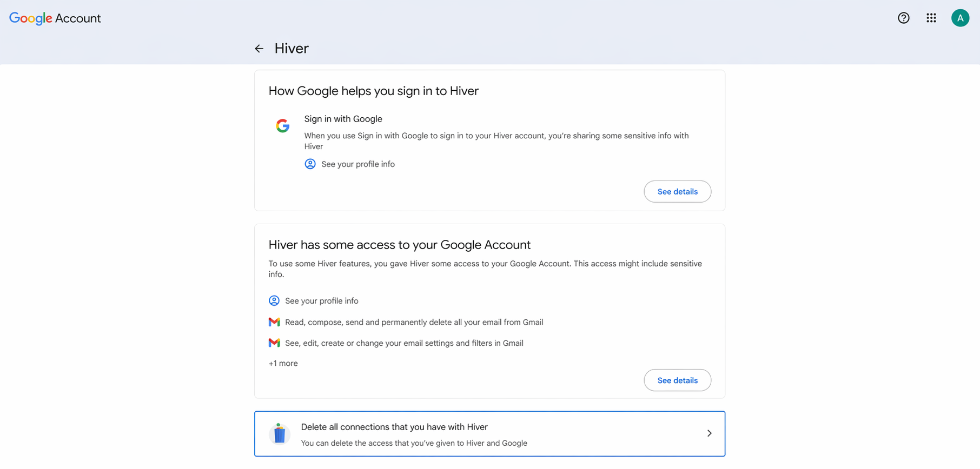Expand the +1 more permissions
This screenshot has width=980, height=469.
[x=283, y=363]
